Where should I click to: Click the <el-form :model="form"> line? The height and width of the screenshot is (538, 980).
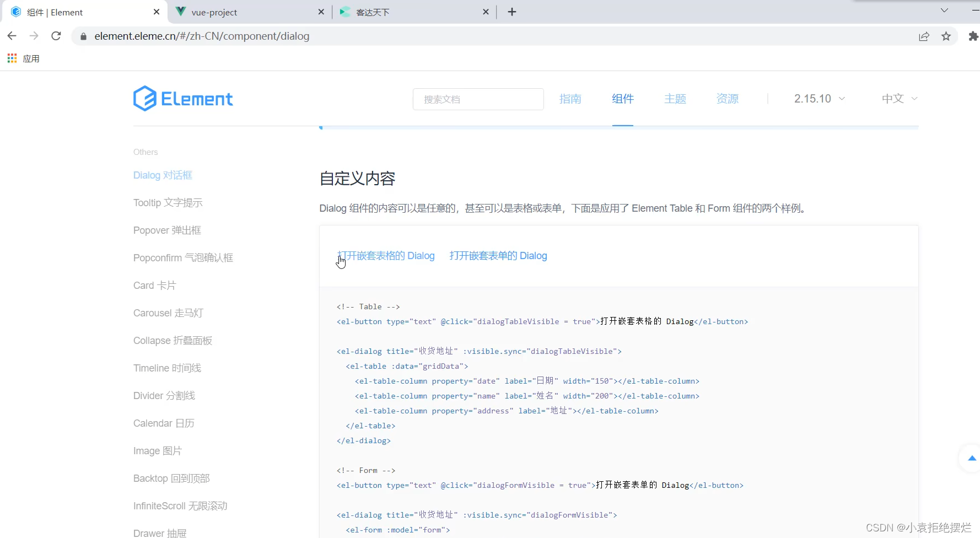[398, 530]
